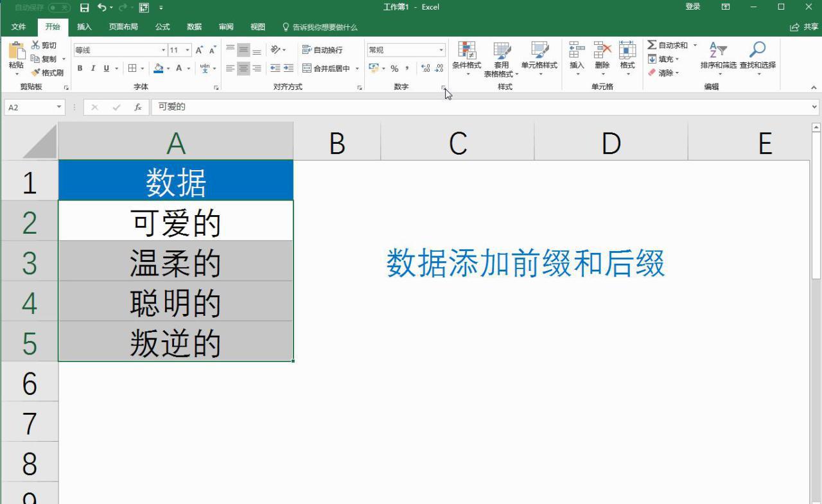Switch to the Formulas (公式) tab
822x504 pixels.
point(162,27)
